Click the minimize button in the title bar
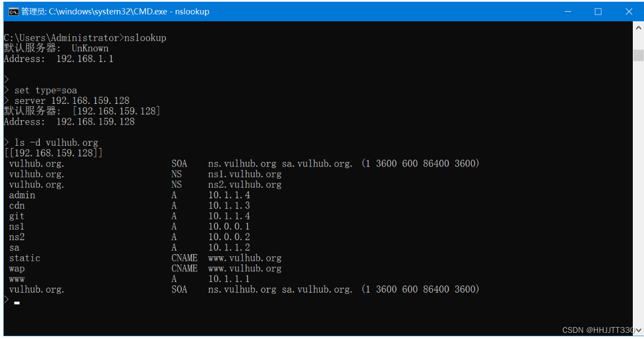644x339 pixels. point(567,11)
